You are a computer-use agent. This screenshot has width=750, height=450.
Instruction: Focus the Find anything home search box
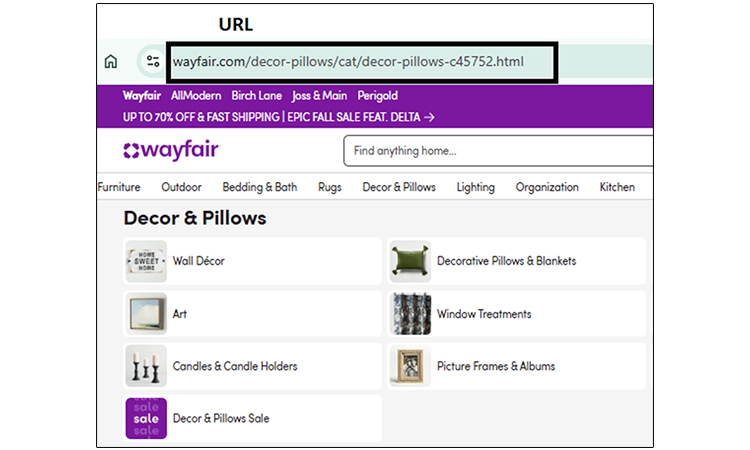[498, 151]
